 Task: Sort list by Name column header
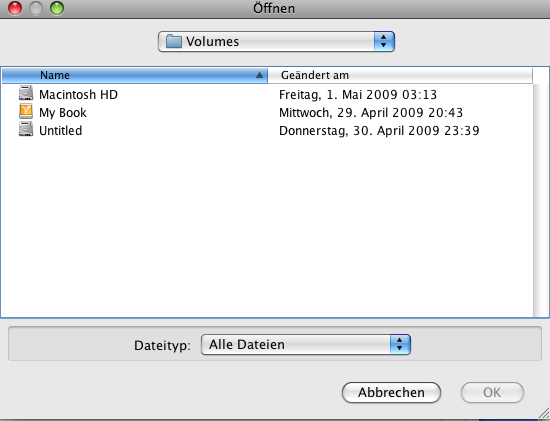tap(135, 75)
